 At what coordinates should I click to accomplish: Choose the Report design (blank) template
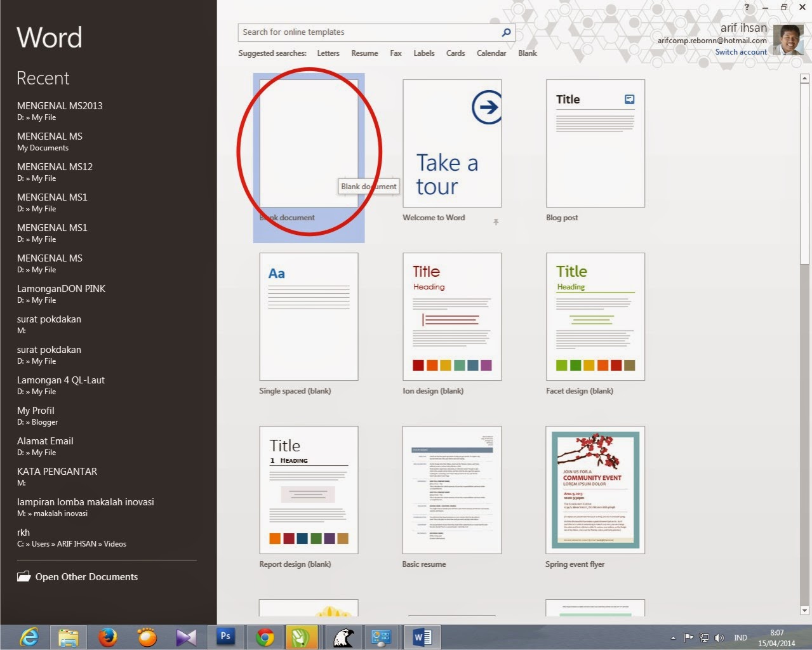pos(309,490)
